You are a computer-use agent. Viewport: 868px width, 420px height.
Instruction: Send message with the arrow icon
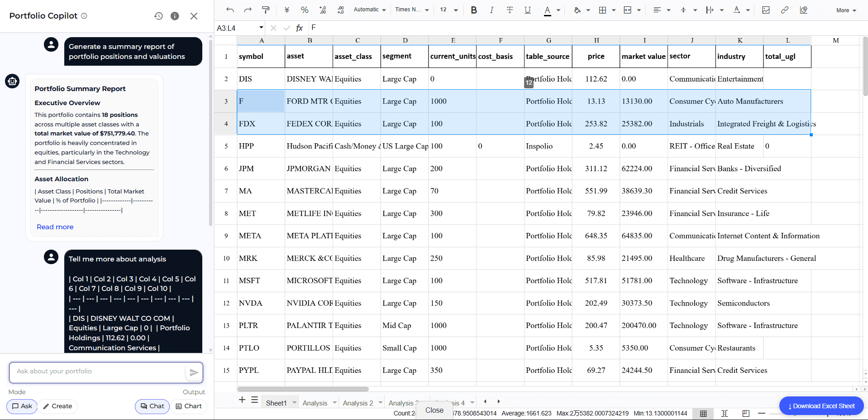click(194, 372)
